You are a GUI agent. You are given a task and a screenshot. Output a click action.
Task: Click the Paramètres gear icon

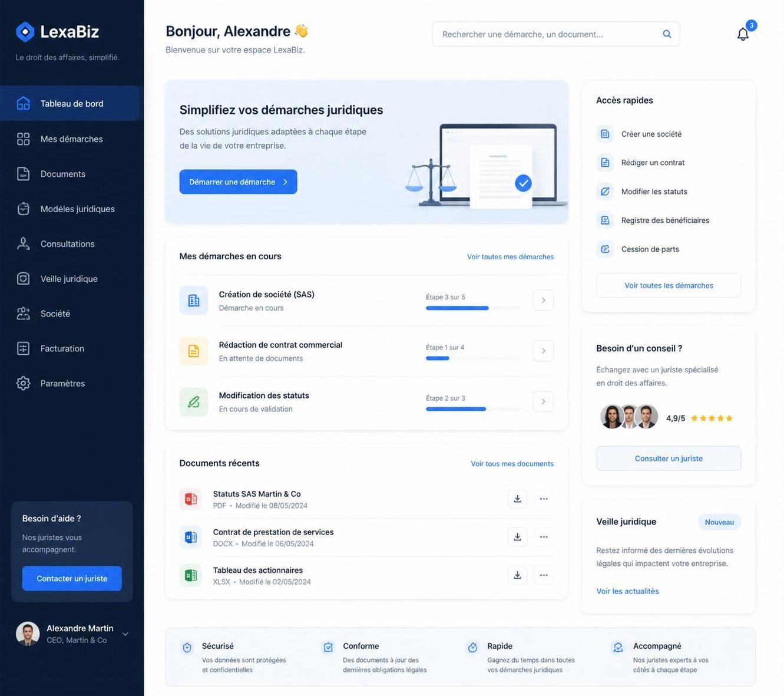point(23,383)
